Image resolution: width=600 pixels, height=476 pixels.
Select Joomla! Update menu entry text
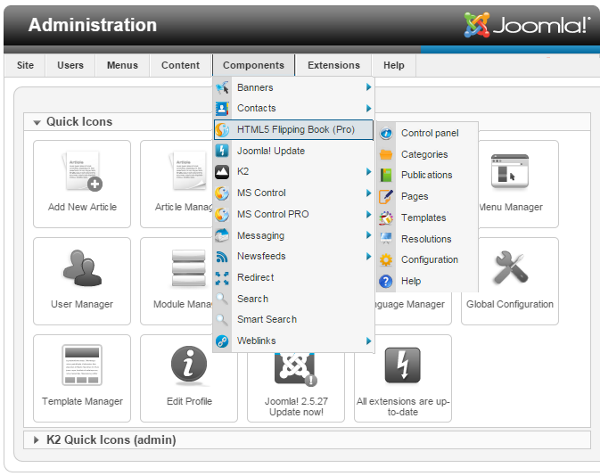(x=271, y=151)
